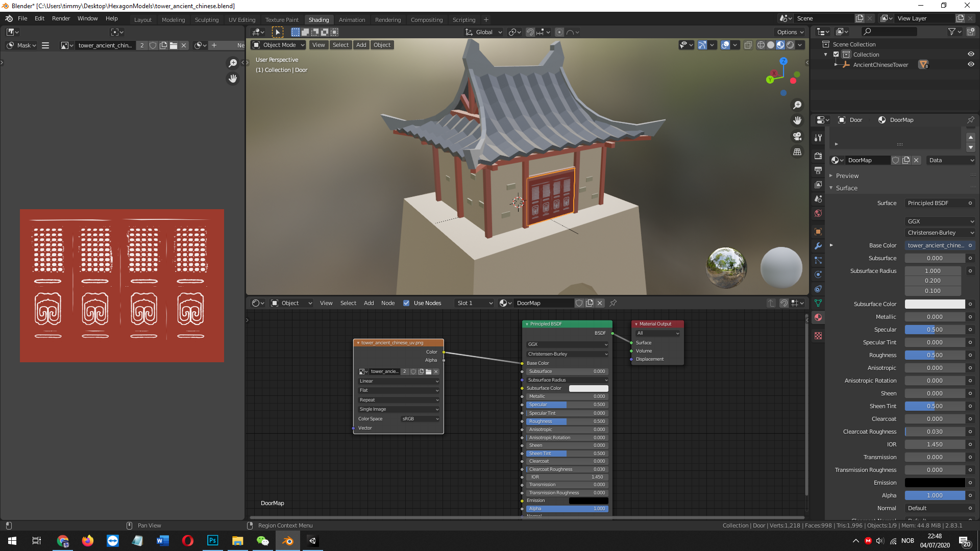Viewport: 980px width, 551px height.
Task: Uncheck the Use Nodes checkbox
Action: [406, 303]
